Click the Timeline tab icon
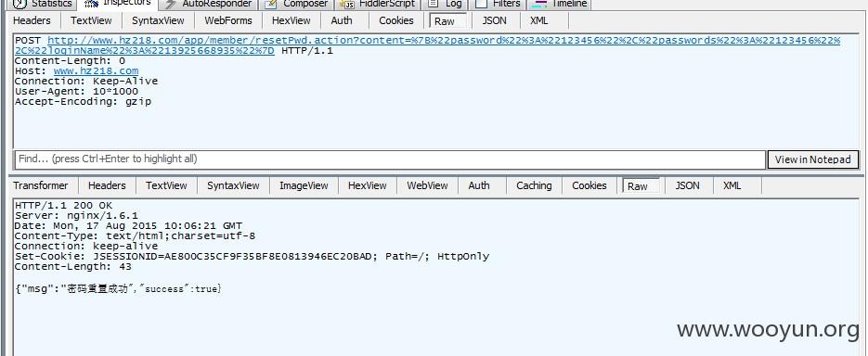 [x=539, y=4]
